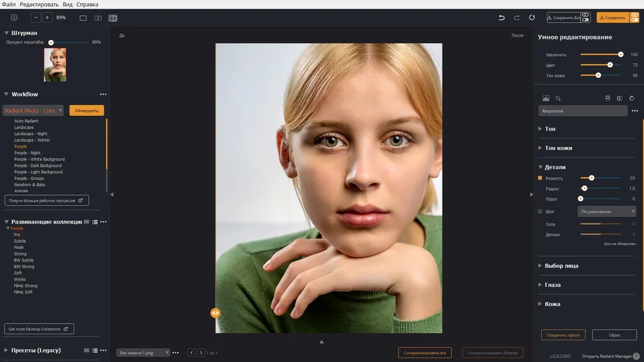Open the Вид menu

68,5
